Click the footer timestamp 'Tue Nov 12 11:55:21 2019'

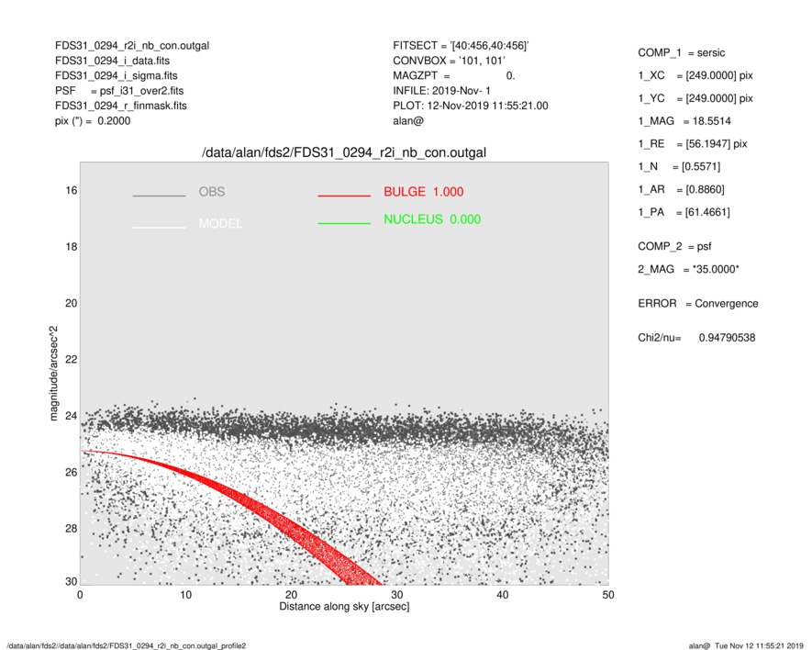click(759, 645)
